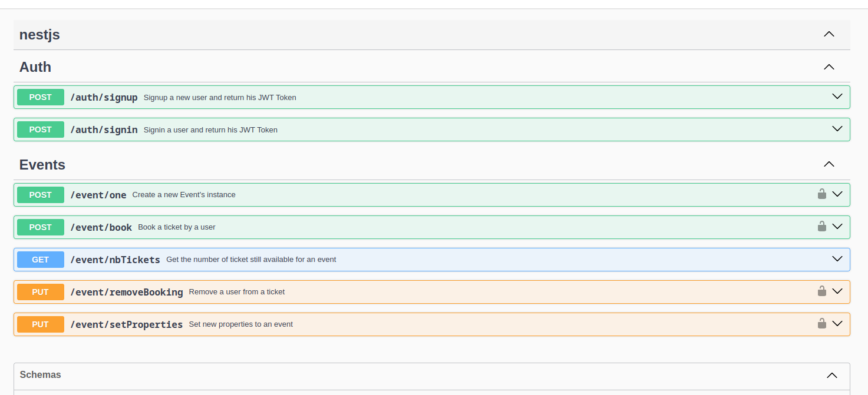Image resolution: width=868 pixels, height=395 pixels.
Task: Collapse the Schemas section
Action: pyautogui.click(x=831, y=375)
